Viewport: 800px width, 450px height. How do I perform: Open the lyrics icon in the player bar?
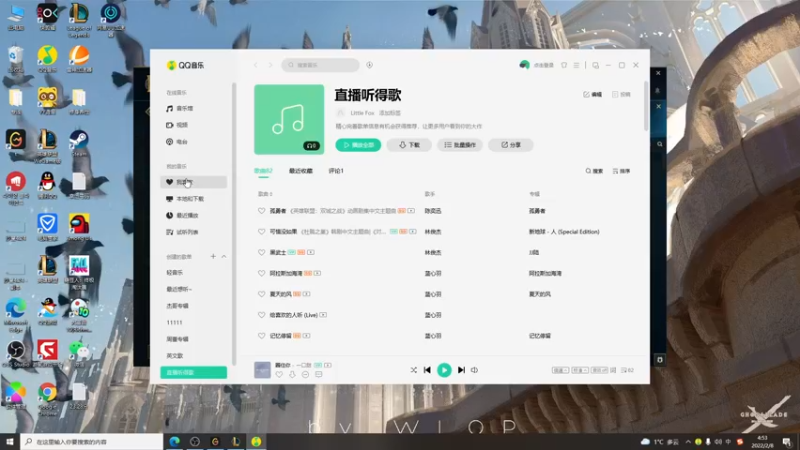tap(613, 370)
